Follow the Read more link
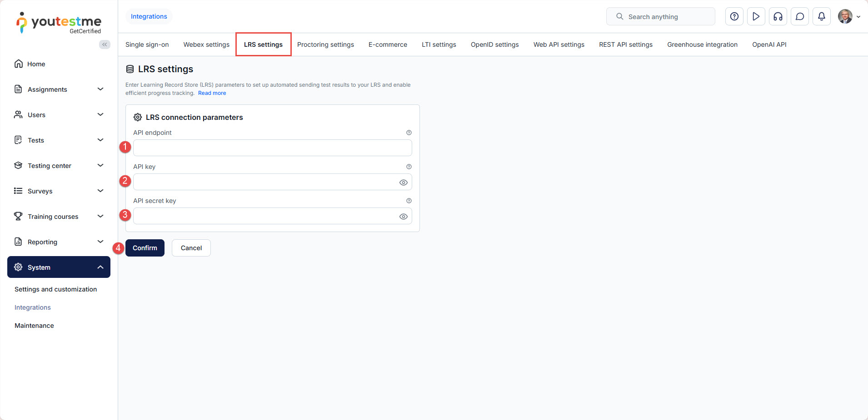The height and width of the screenshot is (420, 868). click(212, 93)
